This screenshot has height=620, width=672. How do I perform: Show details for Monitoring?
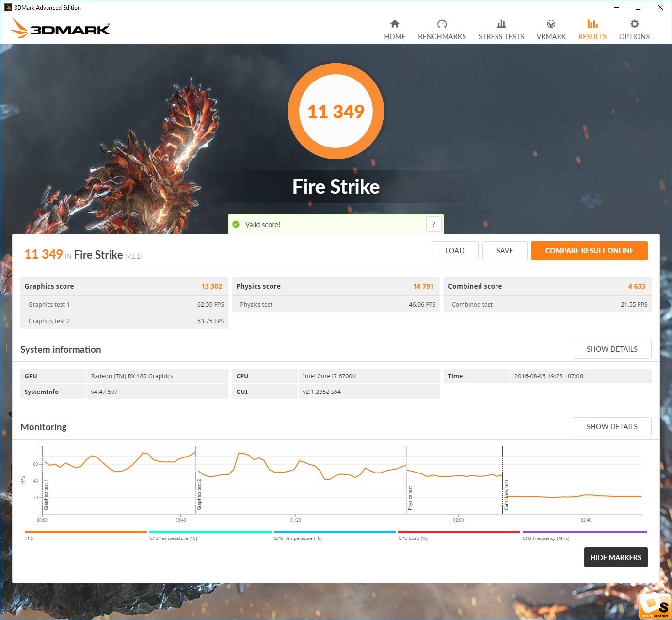pos(612,427)
